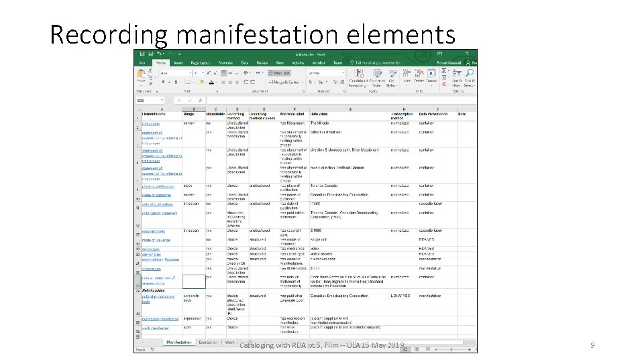Click the Decrease Indent icon

(246, 82)
